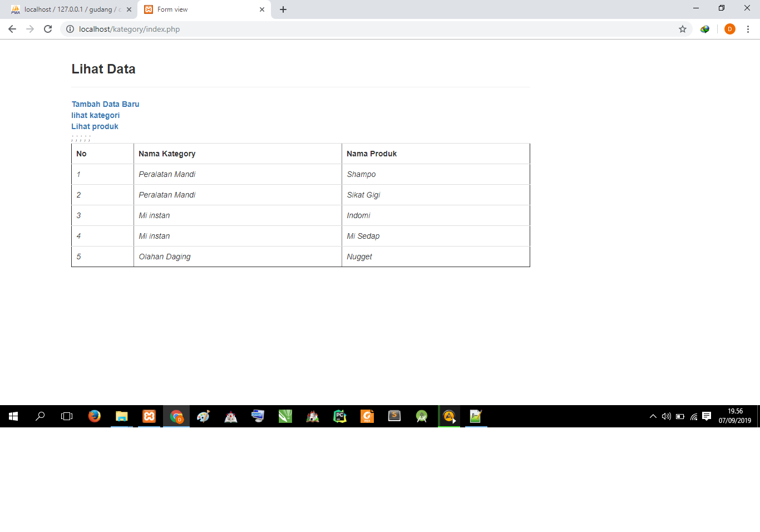Open the Tambah Data Baru link
760x532 pixels.
click(105, 104)
